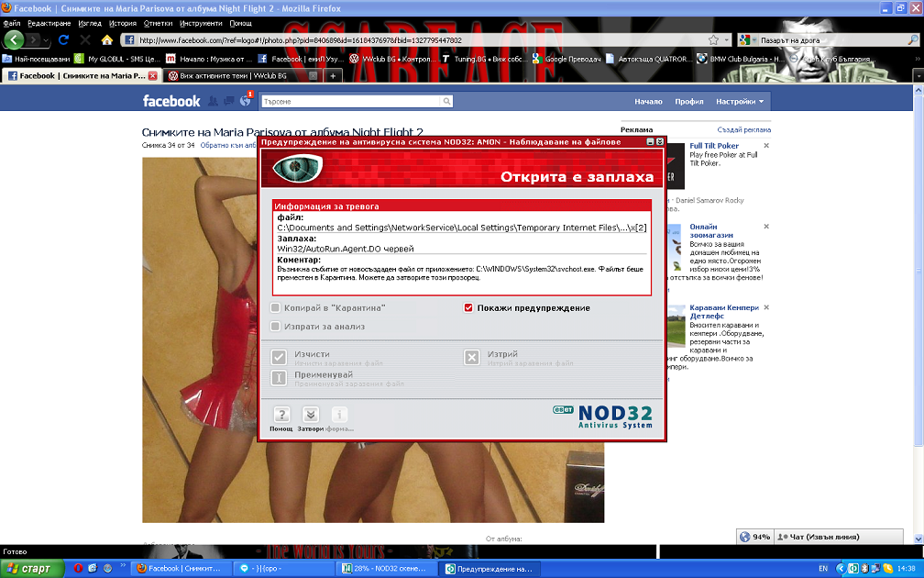Bookmark this page with the star icon
This screenshot has width=924, height=578.
(713, 40)
